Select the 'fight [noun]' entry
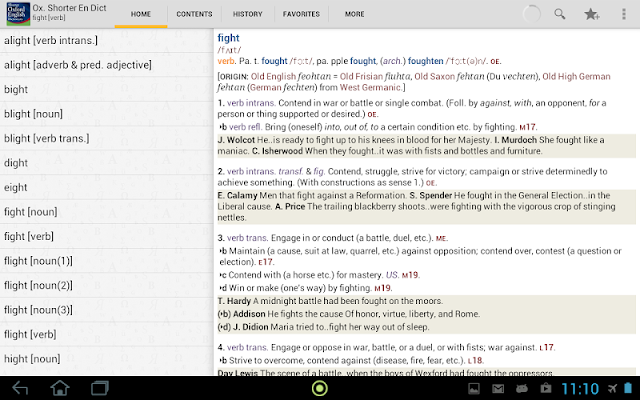The width and height of the screenshot is (640, 400). tap(107, 212)
